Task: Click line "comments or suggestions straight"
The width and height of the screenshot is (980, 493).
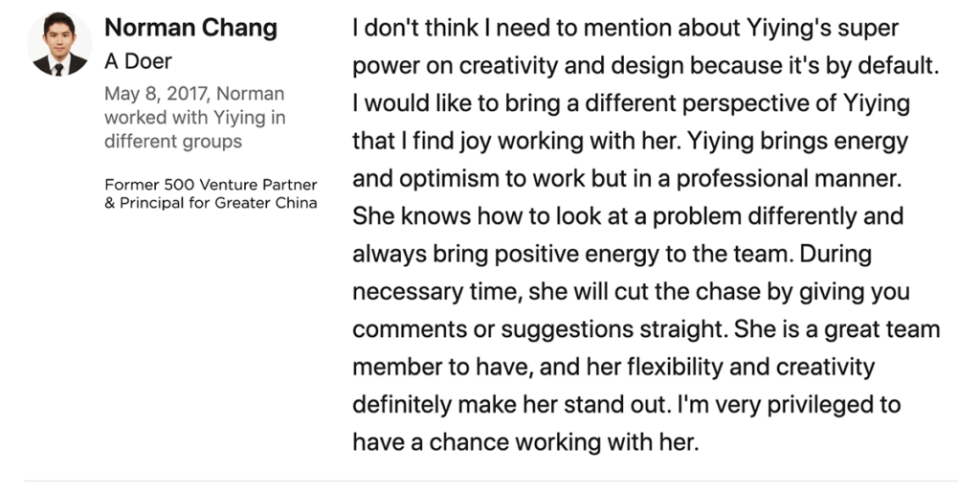Action: (x=646, y=329)
